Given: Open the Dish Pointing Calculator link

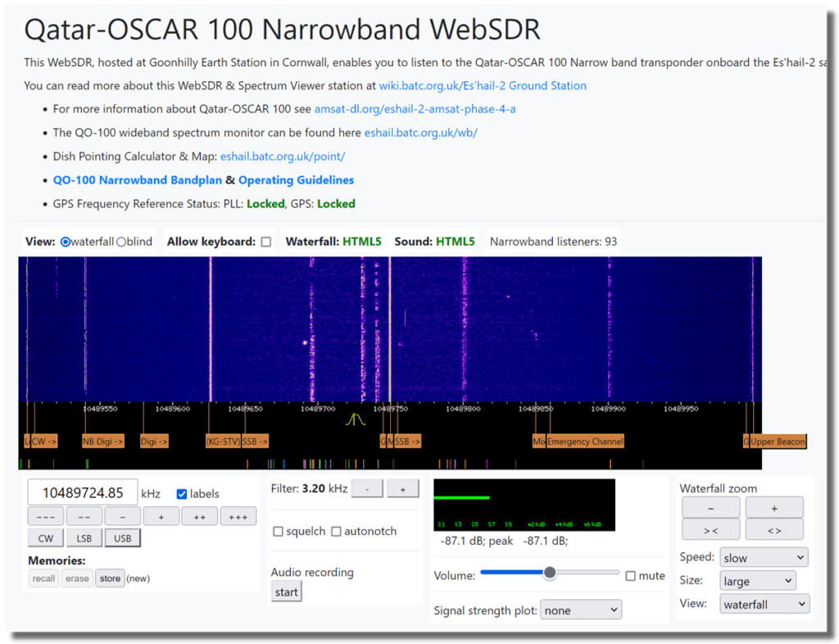Looking at the screenshot, I should coord(283,156).
